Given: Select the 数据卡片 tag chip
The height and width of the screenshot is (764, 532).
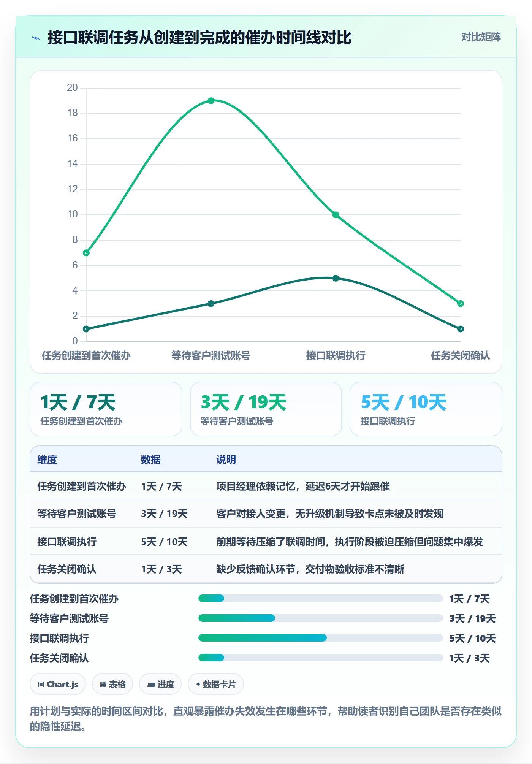Looking at the screenshot, I should (216, 684).
